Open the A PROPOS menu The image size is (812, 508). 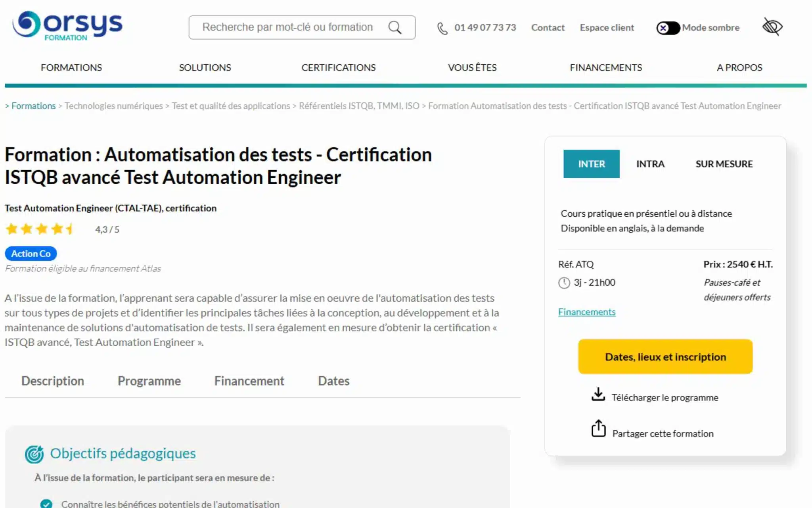tap(739, 67)
